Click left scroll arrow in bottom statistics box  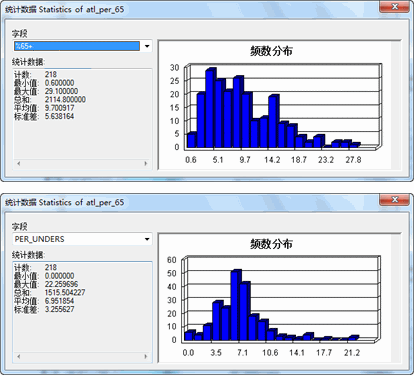tap(19, 356)
